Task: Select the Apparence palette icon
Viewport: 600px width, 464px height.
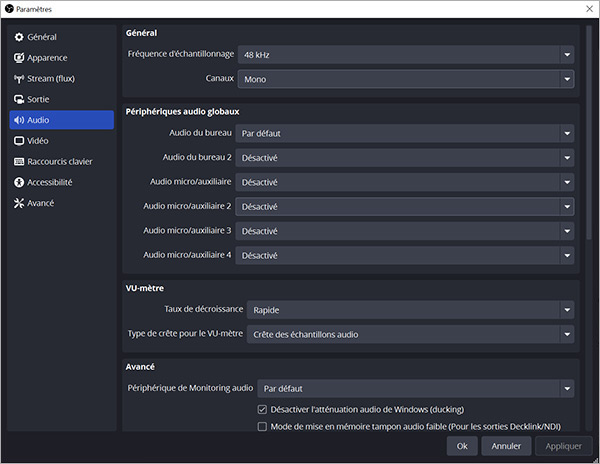Action: [x=19, y=58]
